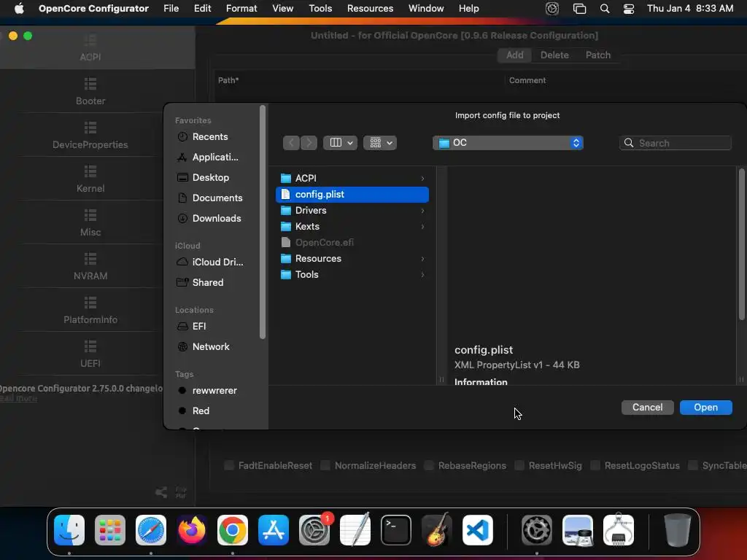Open the Tools menu
747x560 pixels.
(320, 9)
